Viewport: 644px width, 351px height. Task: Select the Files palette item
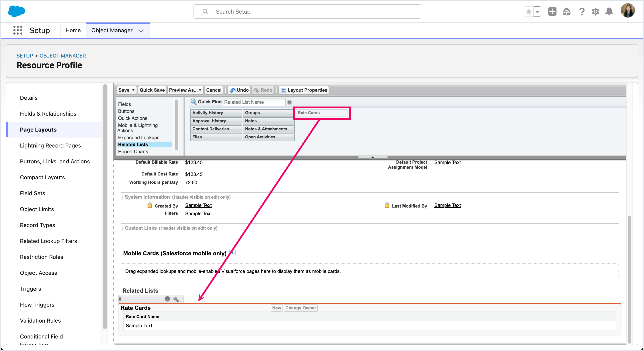(216, 137)
